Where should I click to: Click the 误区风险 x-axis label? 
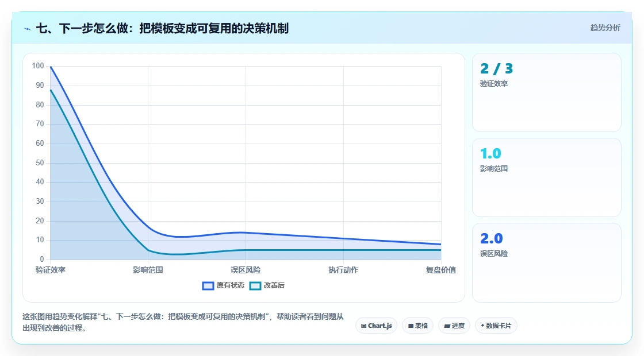(246, 270)
